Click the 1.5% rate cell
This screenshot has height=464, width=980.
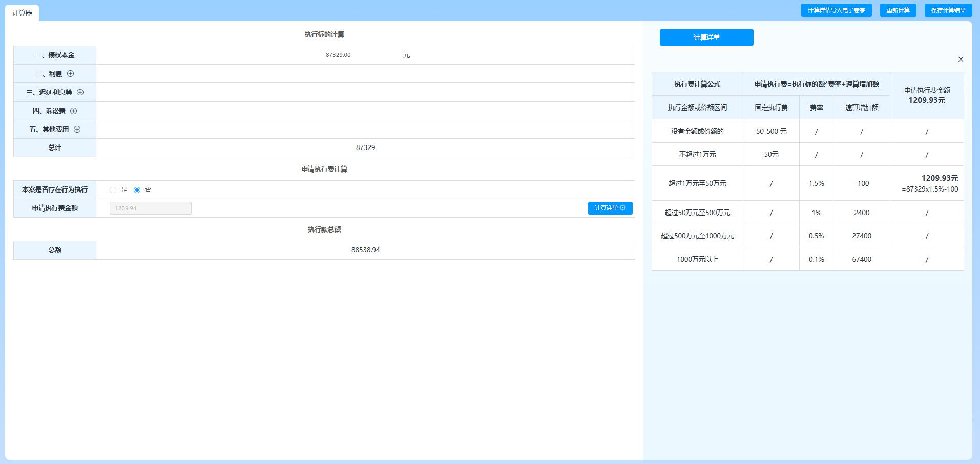click(816, 183)
